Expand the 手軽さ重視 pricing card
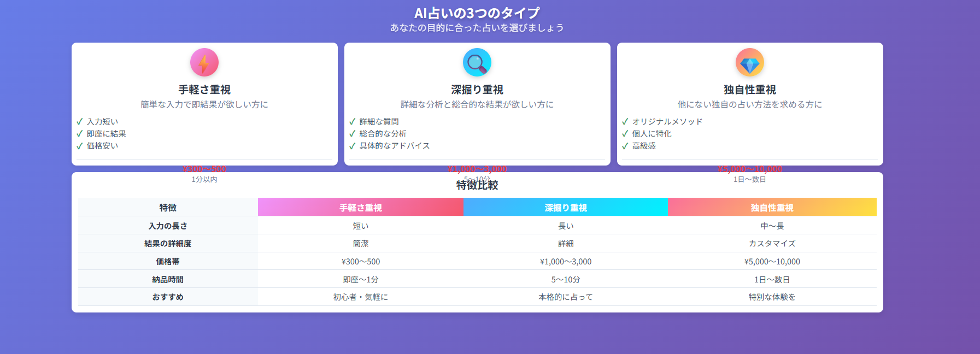The width and height of the screenshot is (980, 354). [x=205, y=104]
